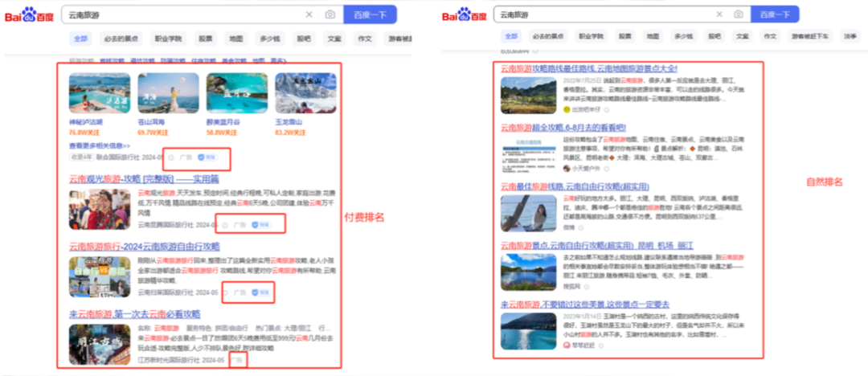Click 丽江古城 thumbnail of last ad result
The width and height of the screenshot is (868, 376).
tap(100, 345)
